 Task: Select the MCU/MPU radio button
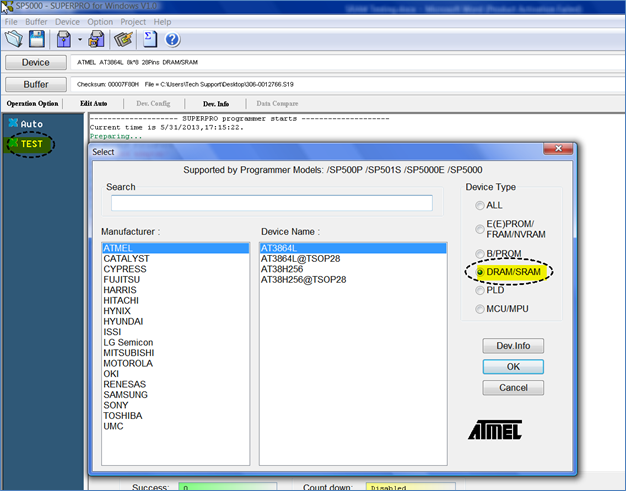(x=481, y=309)
